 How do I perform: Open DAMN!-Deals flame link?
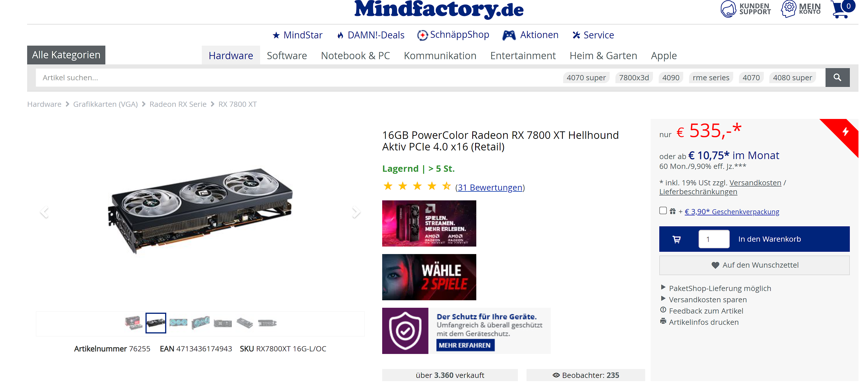(x=371, y=35)
